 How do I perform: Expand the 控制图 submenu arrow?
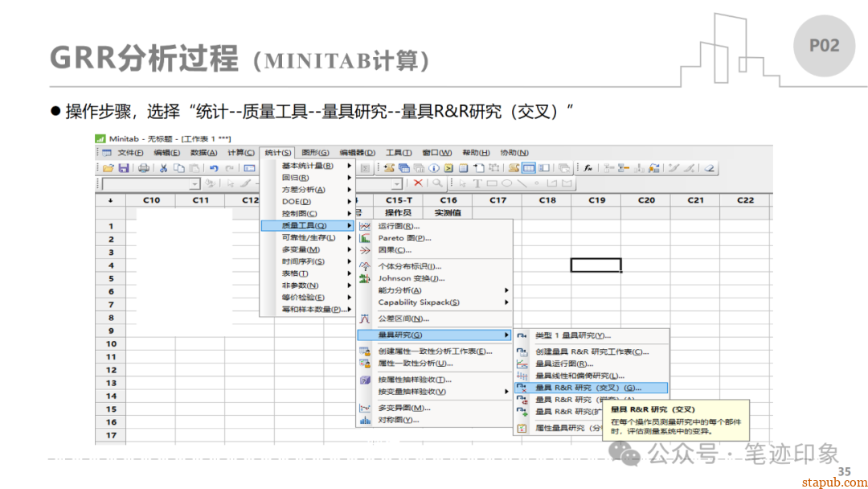point(350,213)
